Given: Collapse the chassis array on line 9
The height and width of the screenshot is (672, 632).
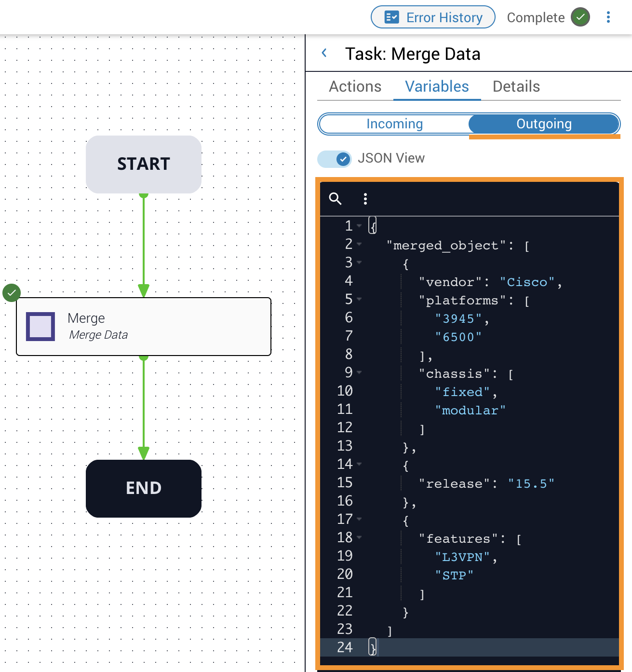Looking at the screenshot, I should (359, 372).
